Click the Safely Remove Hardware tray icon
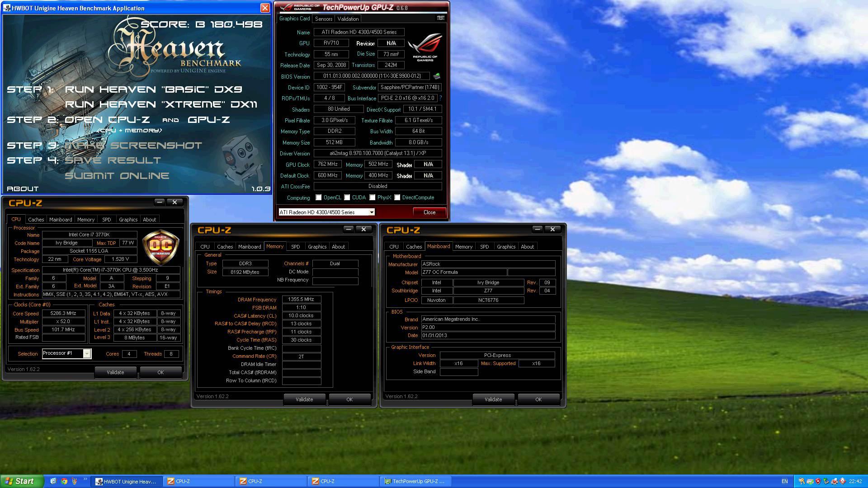 tap(826, 481)
